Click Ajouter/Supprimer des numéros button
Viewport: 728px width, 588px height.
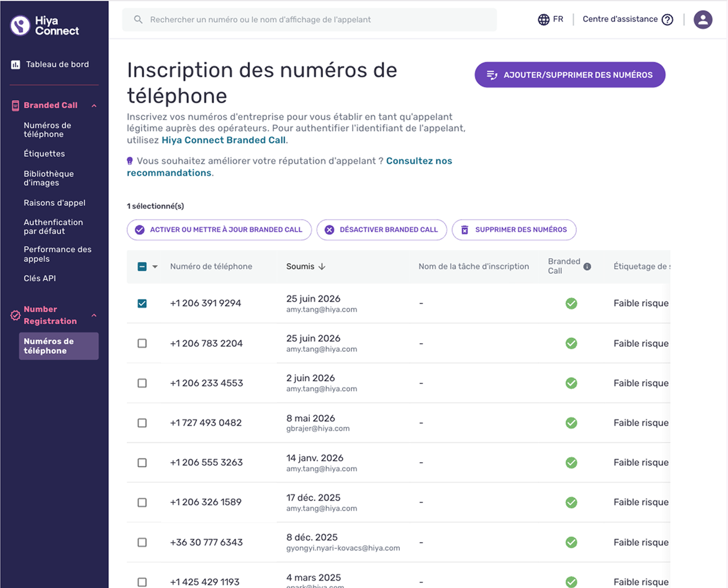(x=570, y=75)
